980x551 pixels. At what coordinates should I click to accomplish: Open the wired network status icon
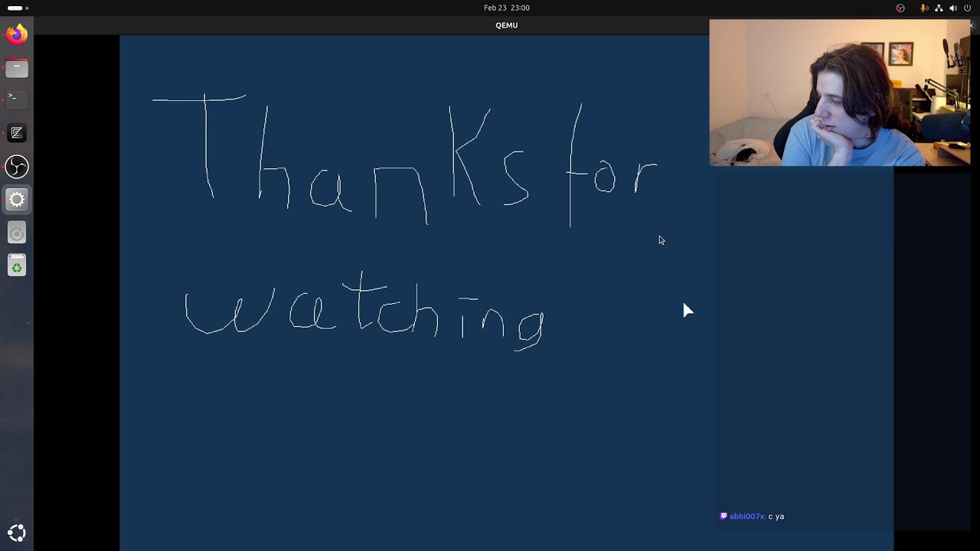coord(939,8)
